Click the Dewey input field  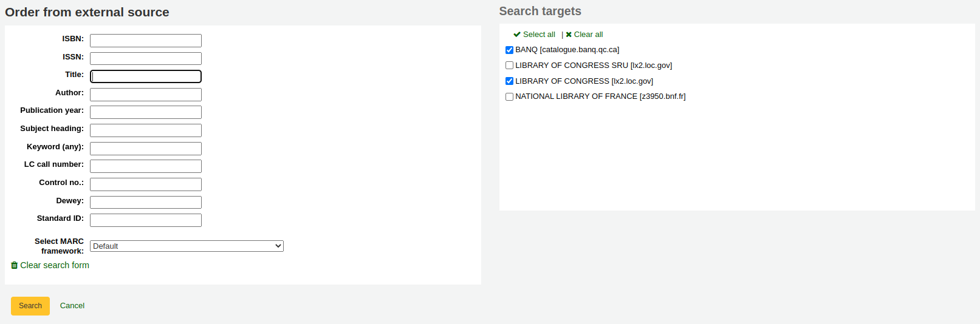pyautogui.click(x=146, y=202)
